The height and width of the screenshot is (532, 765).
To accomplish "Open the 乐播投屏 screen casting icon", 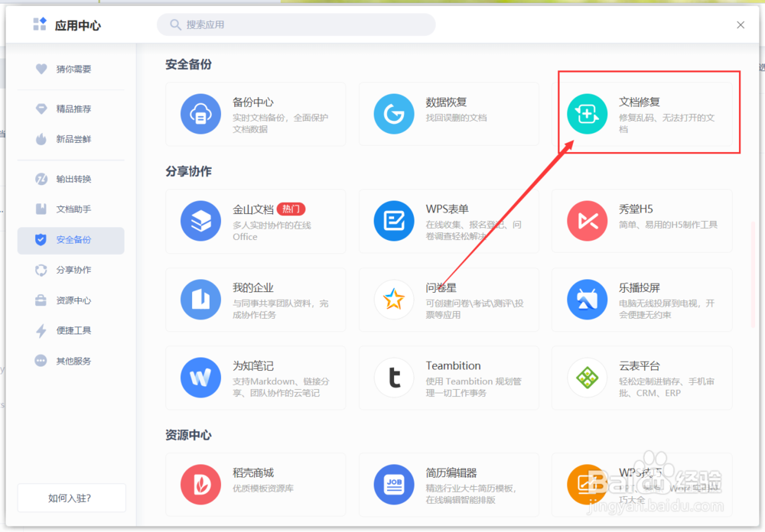I will coord(587,300).
